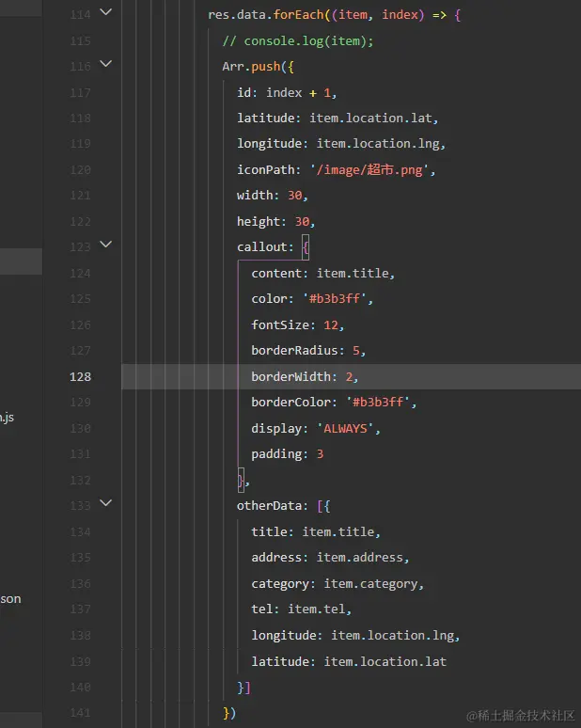Select the file ending in '.js' in sidebar

[x=7, y=418]
